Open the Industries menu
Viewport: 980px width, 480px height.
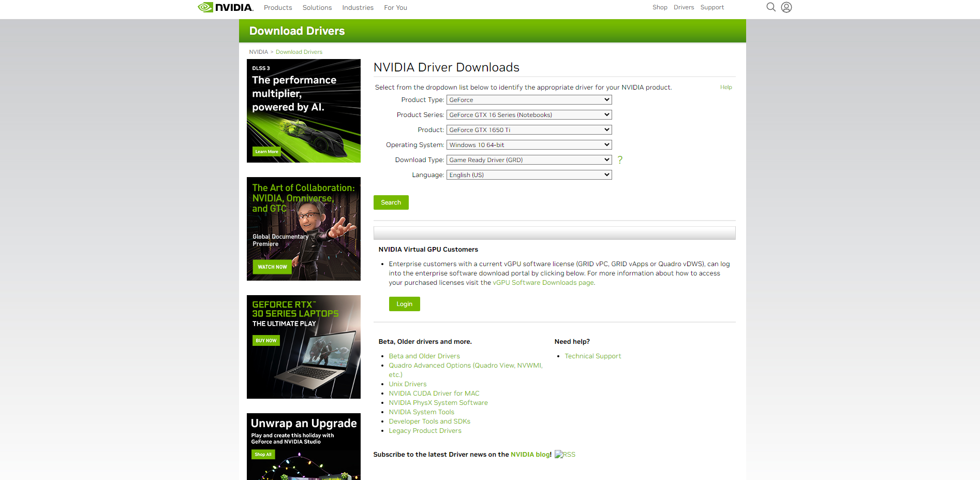[x=358, y=8]
